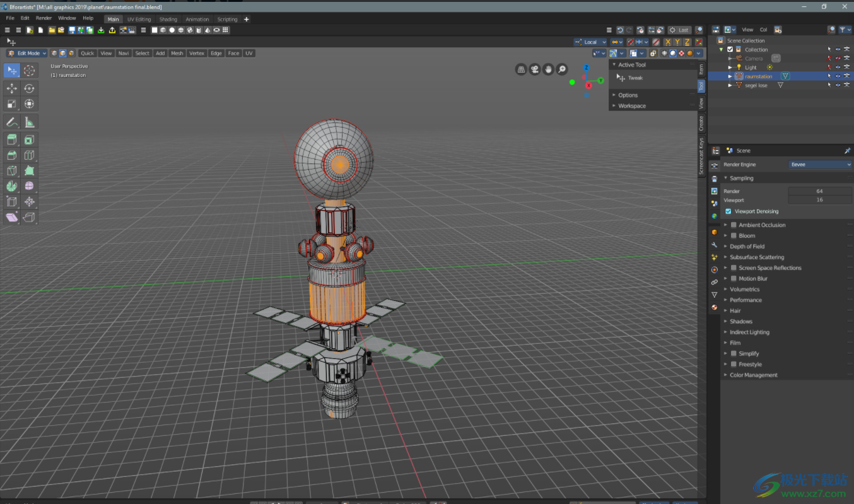Click the camera view gizmo button
The image size is (854, 504).
[x=535, y=69]
